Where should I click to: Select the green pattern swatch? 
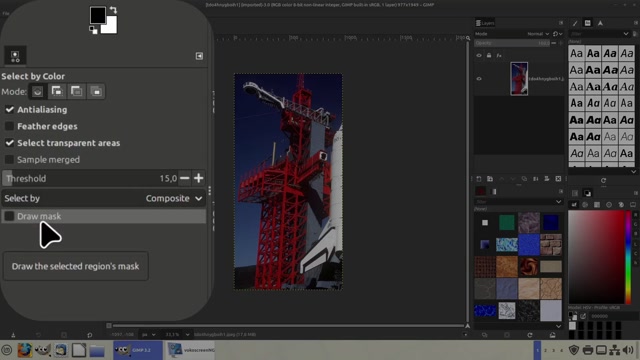[507, 223]
